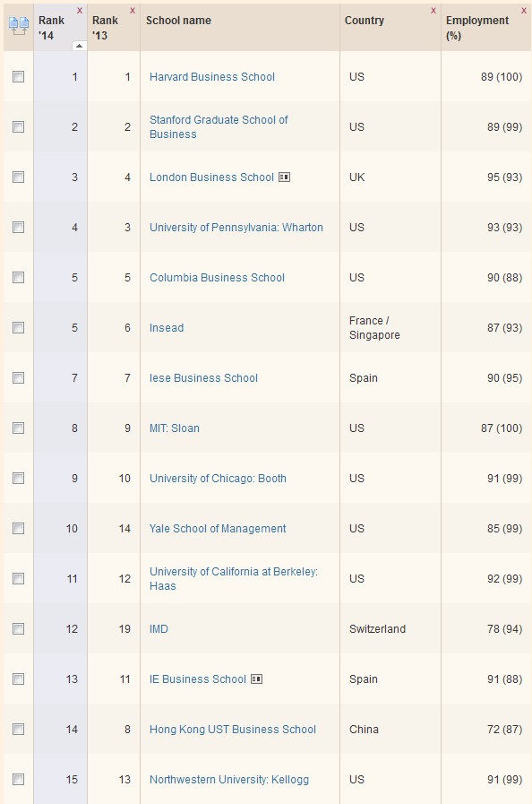Check the Harvard Business School row checkbox
This screenshot has width=532, height=804.
pyautogui.click(x=16, y=77)
